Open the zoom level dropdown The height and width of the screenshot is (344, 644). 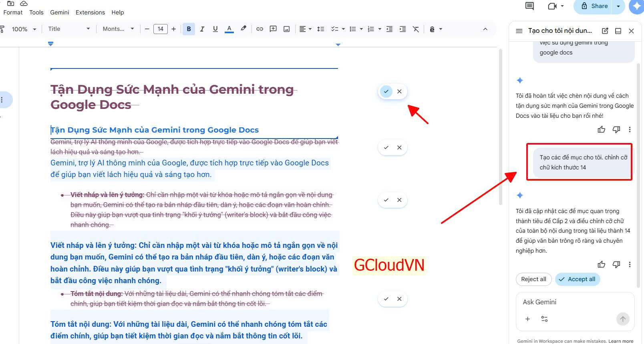(24, 29)
